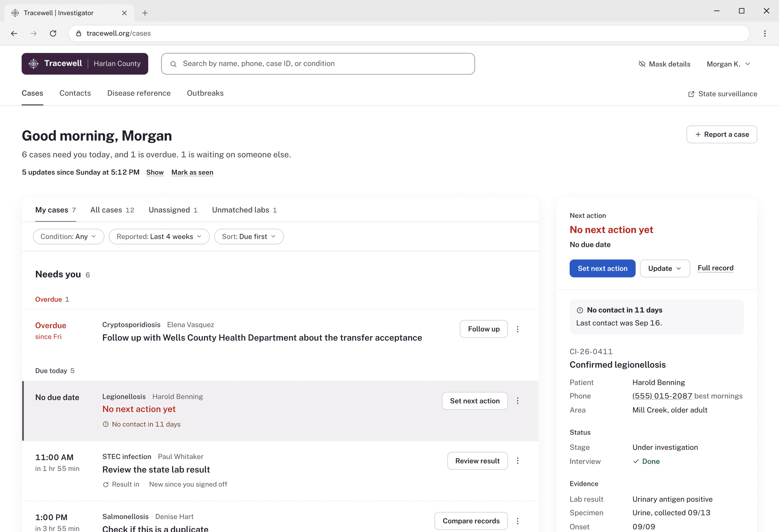This screenshot has width=779, height=532.
Task: Open the State surveillance external link
Action: click(x=722, y=94)
